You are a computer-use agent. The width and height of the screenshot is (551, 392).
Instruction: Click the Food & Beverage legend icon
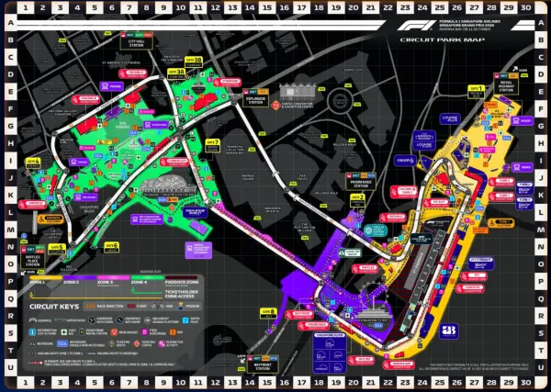click(x=144, y=332)
